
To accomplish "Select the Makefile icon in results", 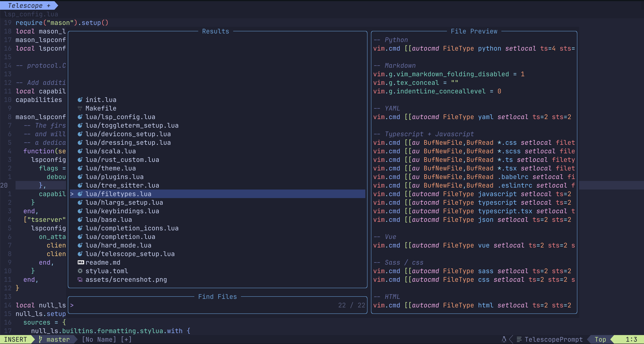I will 80,108.
